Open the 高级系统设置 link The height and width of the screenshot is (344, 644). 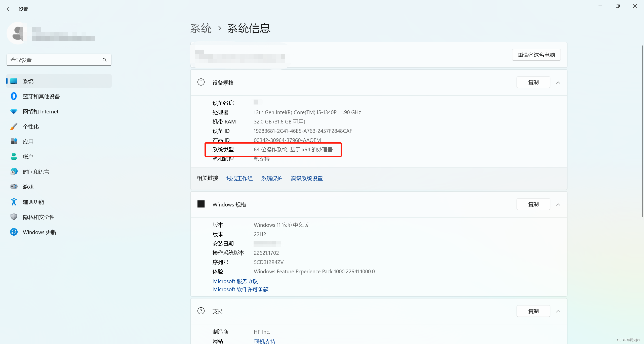click(306, 178)
